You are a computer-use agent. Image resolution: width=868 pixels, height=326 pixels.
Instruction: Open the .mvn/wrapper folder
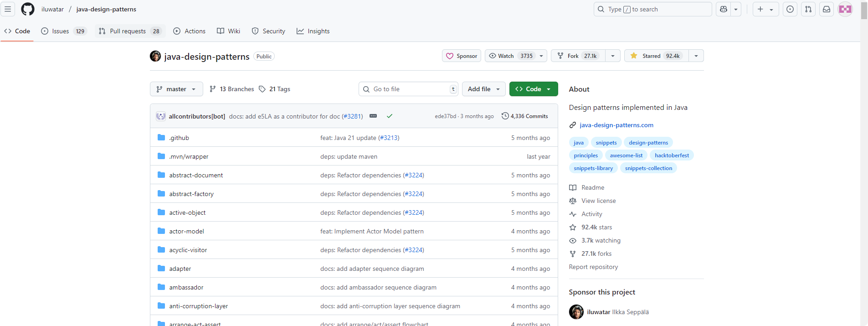coord(189,156)
